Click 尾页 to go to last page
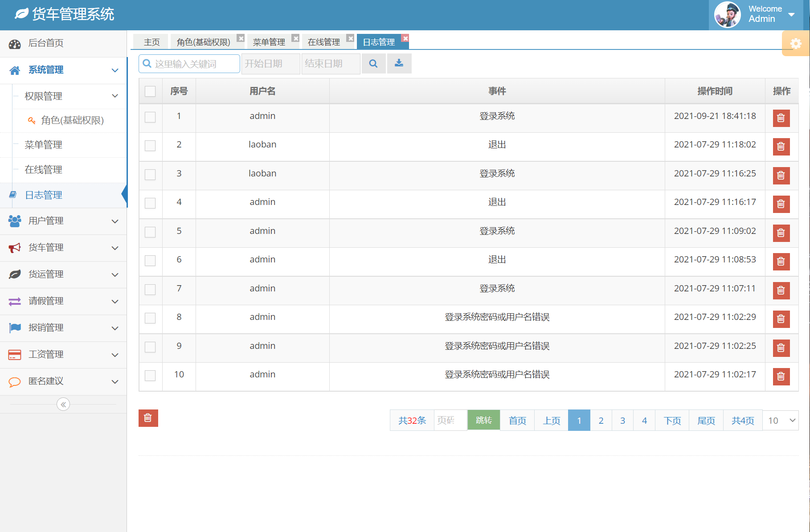The image size is (810, 532). [705, 420]
